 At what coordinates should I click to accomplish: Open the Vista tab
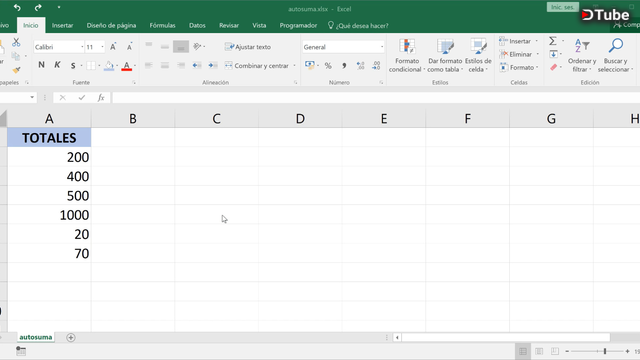pos(259,25)
